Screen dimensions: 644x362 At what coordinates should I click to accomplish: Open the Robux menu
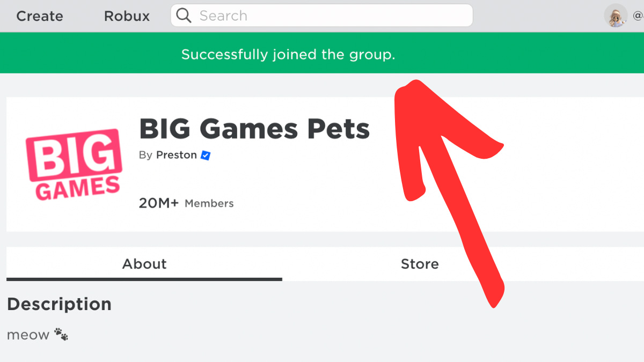pyautogui.click(x=126, y=16)
